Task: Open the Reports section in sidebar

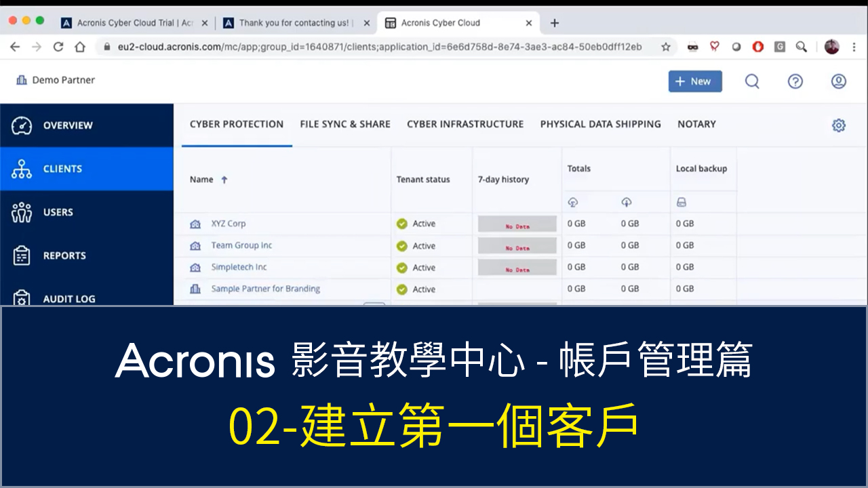Action: (87, 256)
